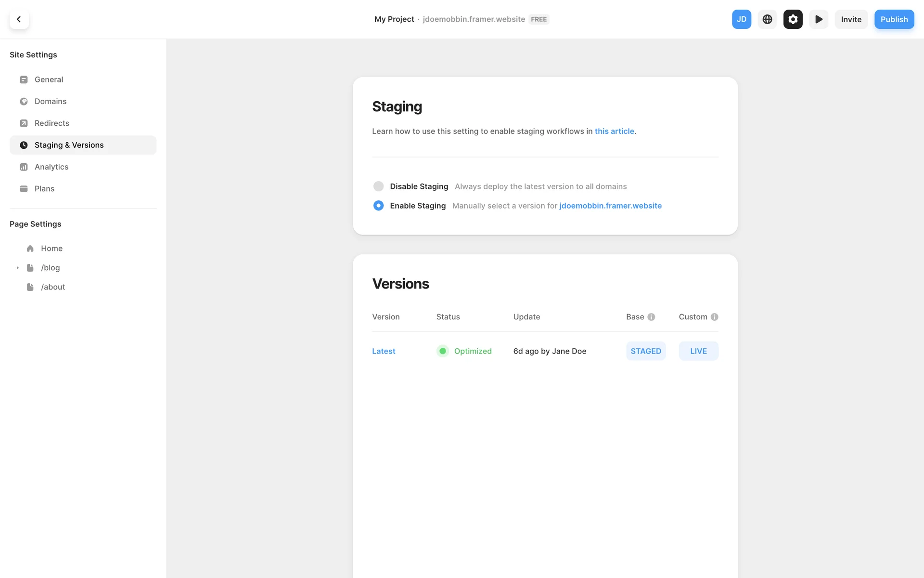Select Enable Staging radio button
This screenshot has width=924, height=578.
tap(378, 206)
